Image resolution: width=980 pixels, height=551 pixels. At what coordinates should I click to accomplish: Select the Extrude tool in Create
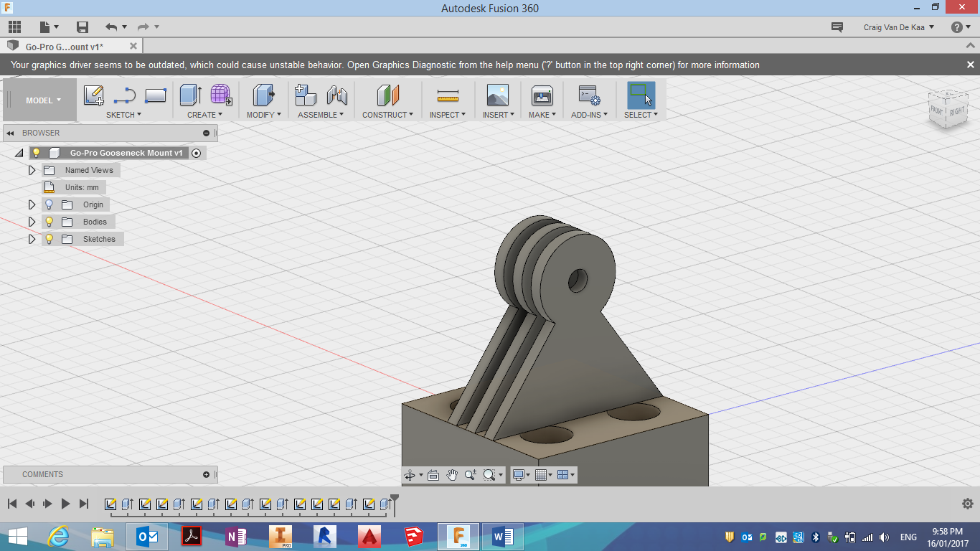[191, 95]
